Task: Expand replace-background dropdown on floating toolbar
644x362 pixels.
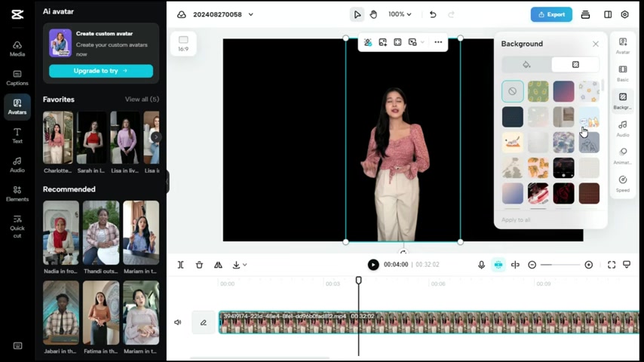Action: point(422,42)
